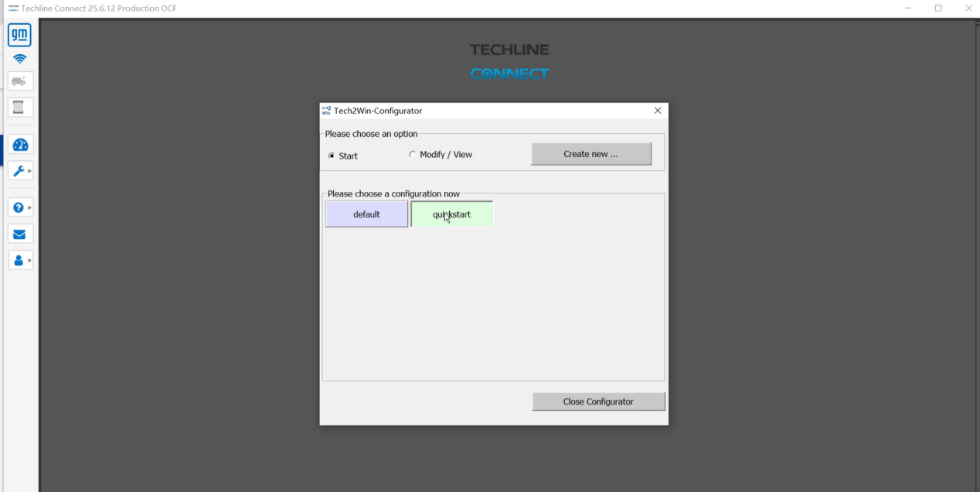Image resolution: width=980 pixels, height=492 pixels.
Task: Open the envelope mail icon
Action: coord(19,234)
